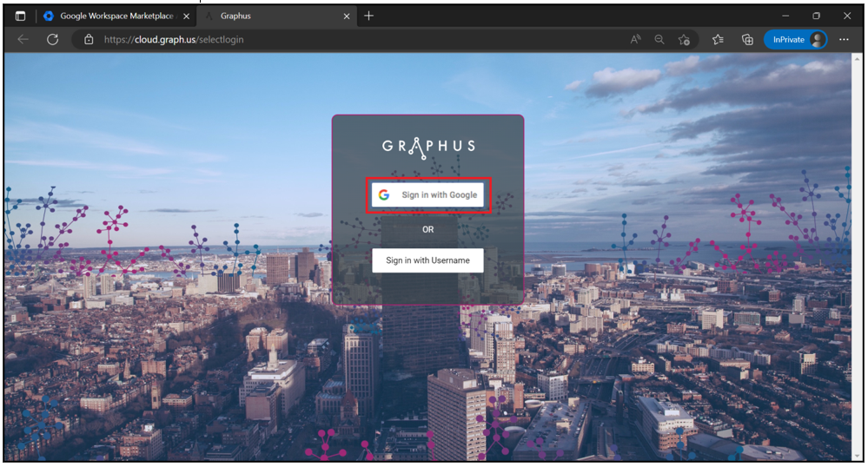Open a new browser tab
The width and height of the screenshot is (868, 467).
pyautogui.click(x=368, y=16)
